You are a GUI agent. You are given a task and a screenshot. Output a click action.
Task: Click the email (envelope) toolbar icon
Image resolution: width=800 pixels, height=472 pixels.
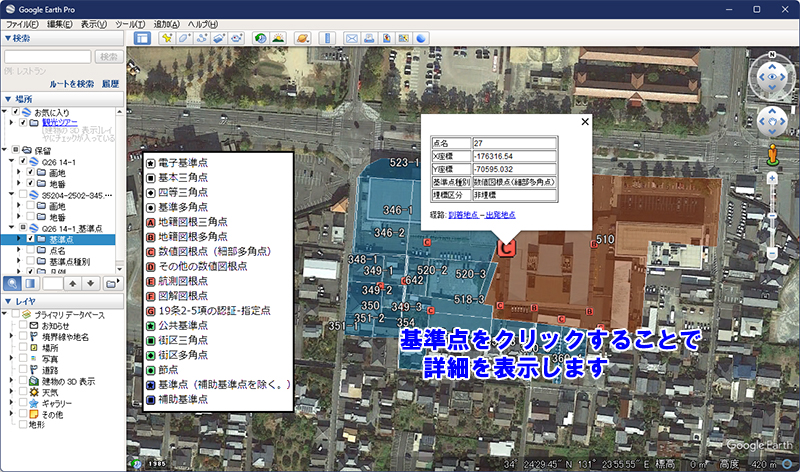click(x=352, y=38)
